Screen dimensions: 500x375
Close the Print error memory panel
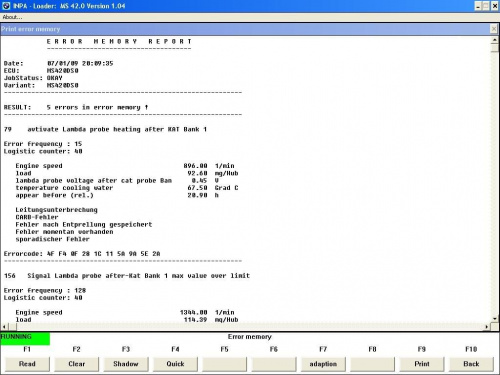click(x=494, y=29)
